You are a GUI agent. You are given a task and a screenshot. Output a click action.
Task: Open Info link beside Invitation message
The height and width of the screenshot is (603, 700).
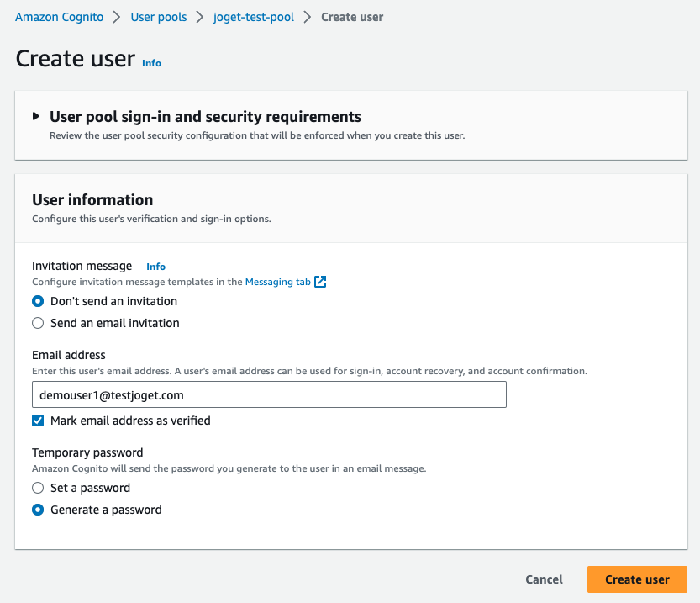tap(155, 267)
